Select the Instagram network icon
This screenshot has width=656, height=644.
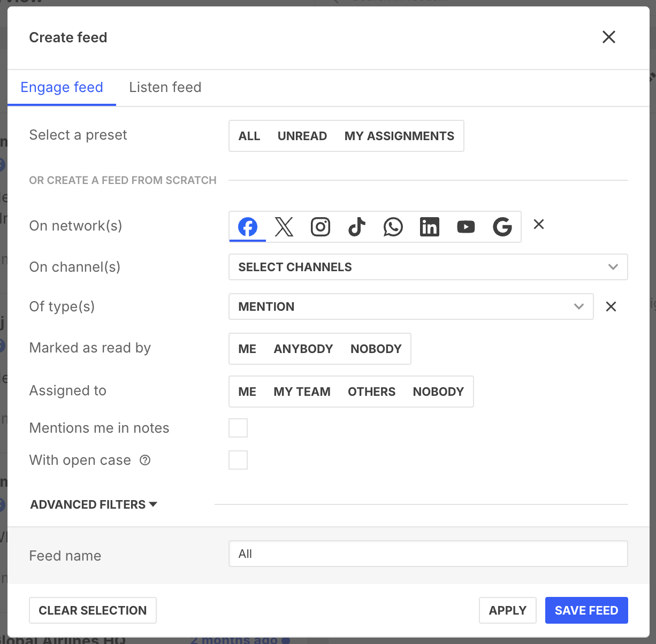click(321, 227)
